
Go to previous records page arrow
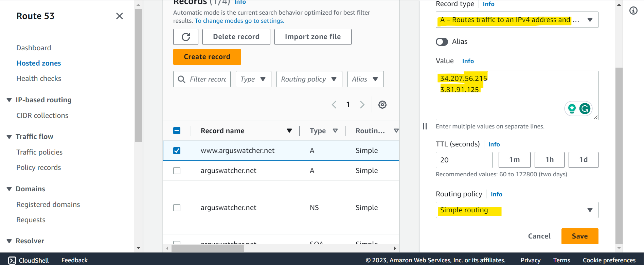[x=334, y=105]
